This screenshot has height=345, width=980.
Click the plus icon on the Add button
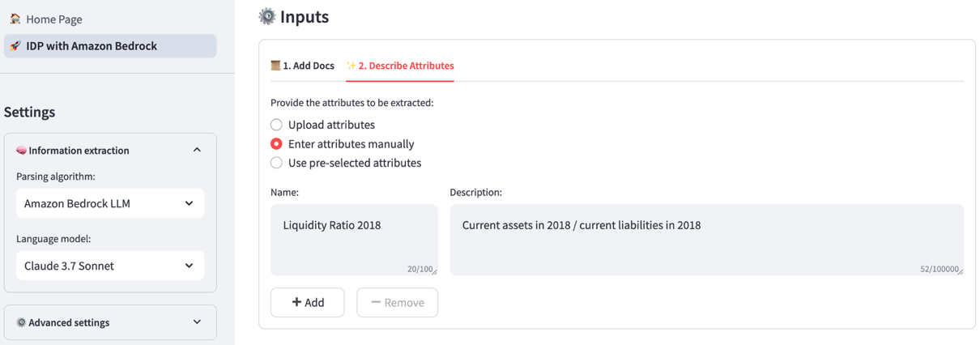click(x=296, y=302)
